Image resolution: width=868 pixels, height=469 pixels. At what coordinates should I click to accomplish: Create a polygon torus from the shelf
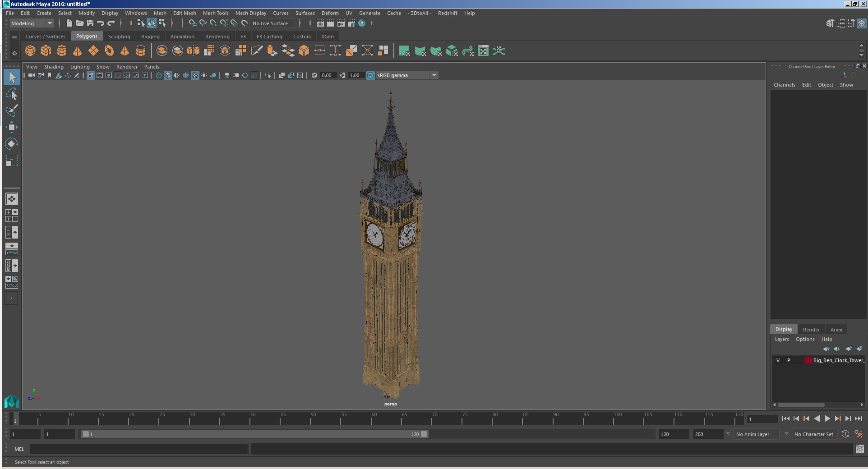pyautogui.click(x=109, y=51)
